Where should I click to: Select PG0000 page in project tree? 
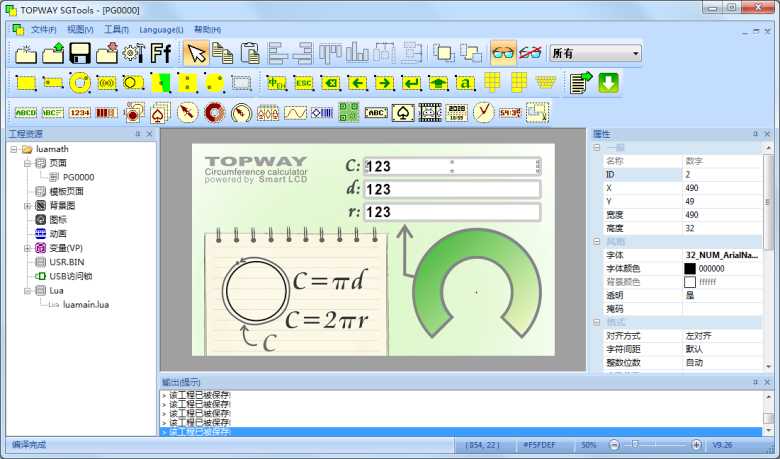point(78,177)
